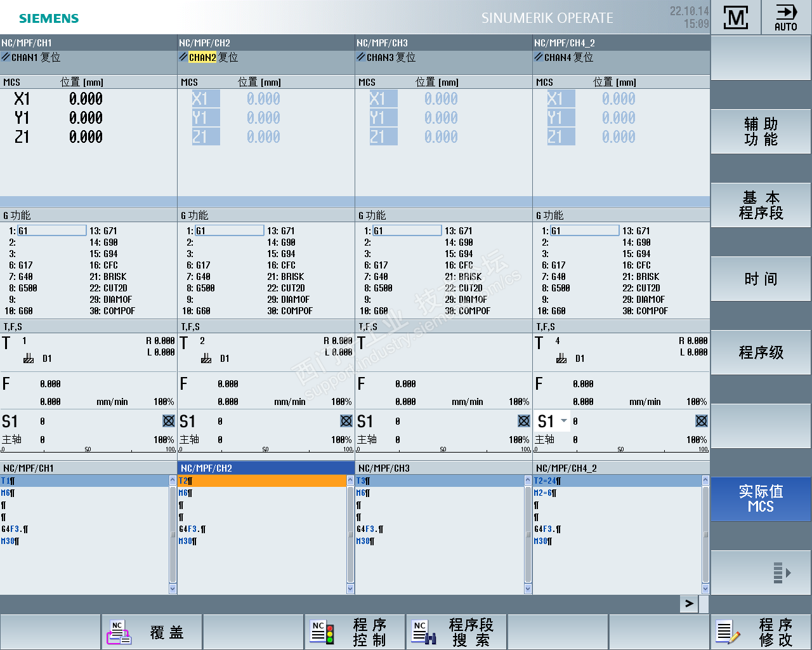Viewport: 812px width, 650px height.
Task: Click the spindle stop icon in channel 2
Action: tap(346, 421)
